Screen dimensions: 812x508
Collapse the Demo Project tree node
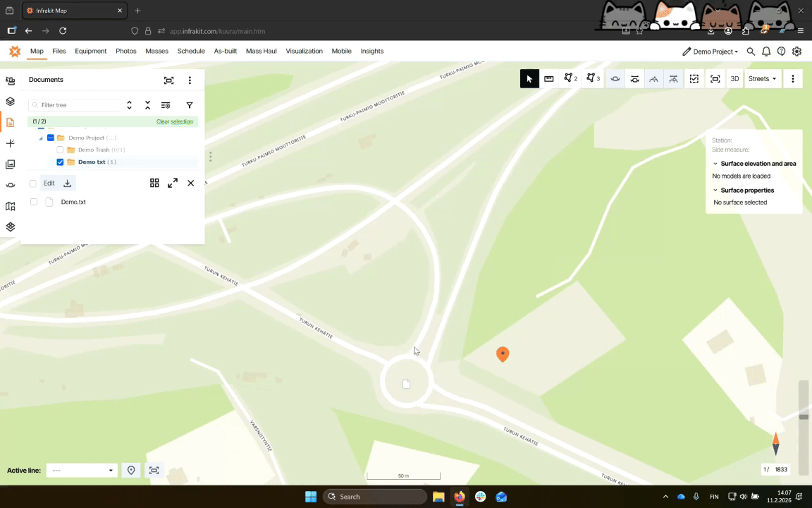[x=41, y=138]
